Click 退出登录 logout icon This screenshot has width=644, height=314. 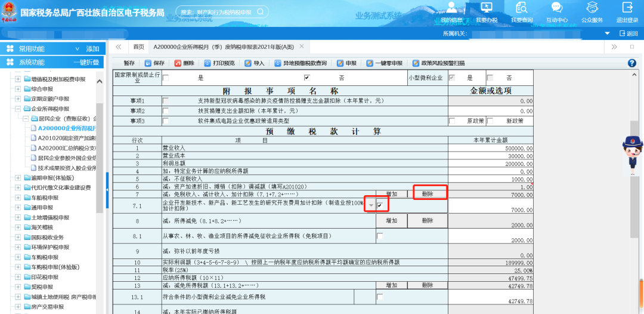pos(627,7)
